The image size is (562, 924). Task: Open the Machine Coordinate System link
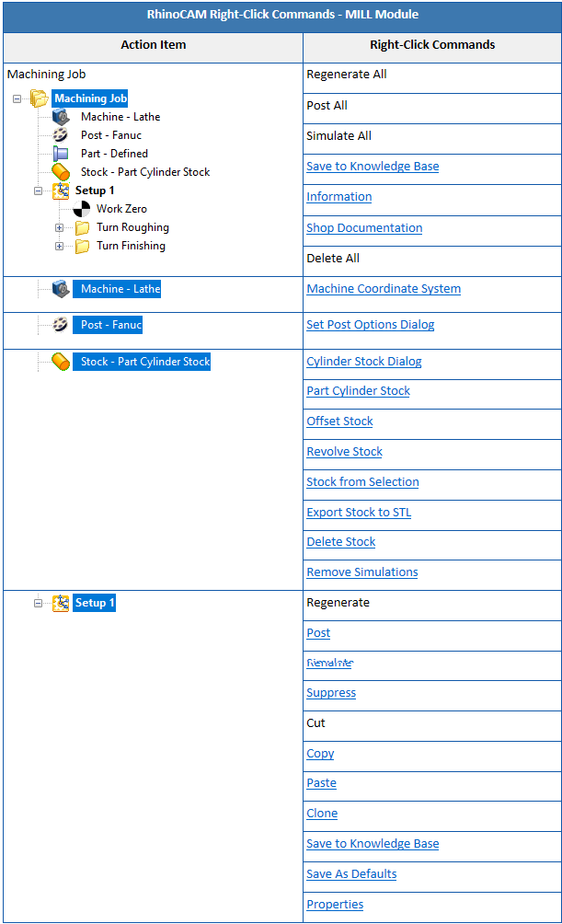(384, 289)
